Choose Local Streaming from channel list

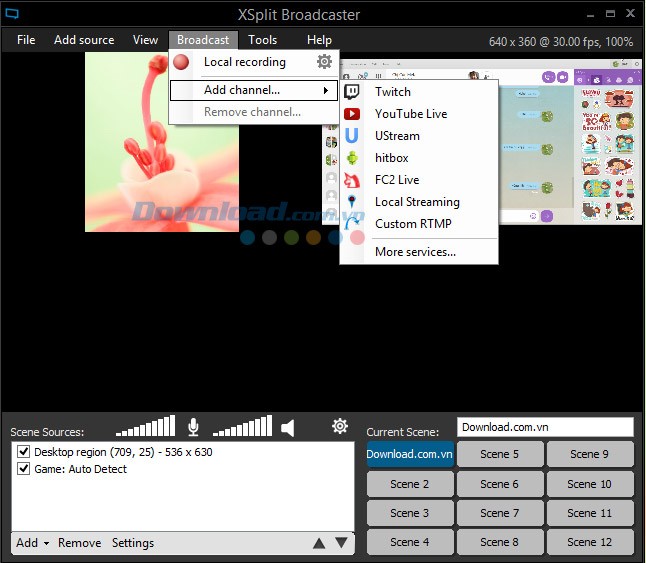(x=419, y=202)
